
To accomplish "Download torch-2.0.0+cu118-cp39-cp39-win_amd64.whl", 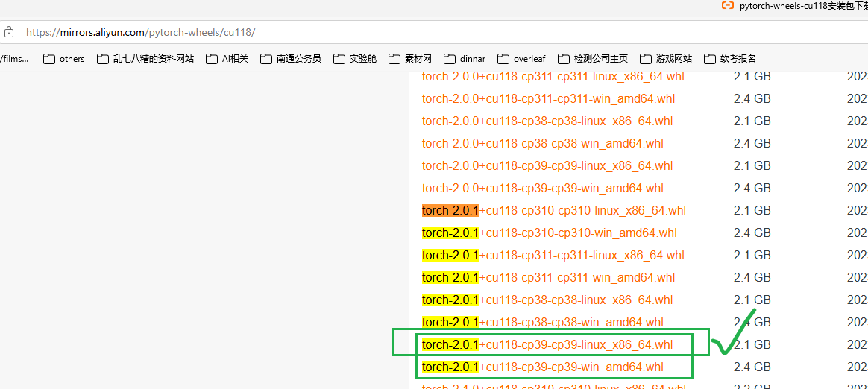I will 543,188.
